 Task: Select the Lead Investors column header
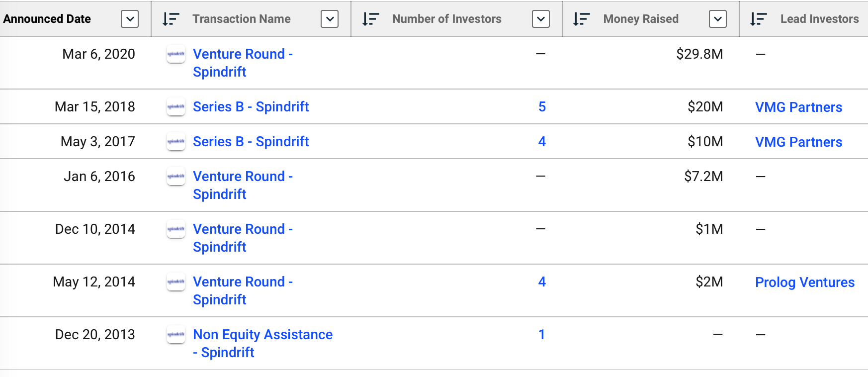(819, 19)
